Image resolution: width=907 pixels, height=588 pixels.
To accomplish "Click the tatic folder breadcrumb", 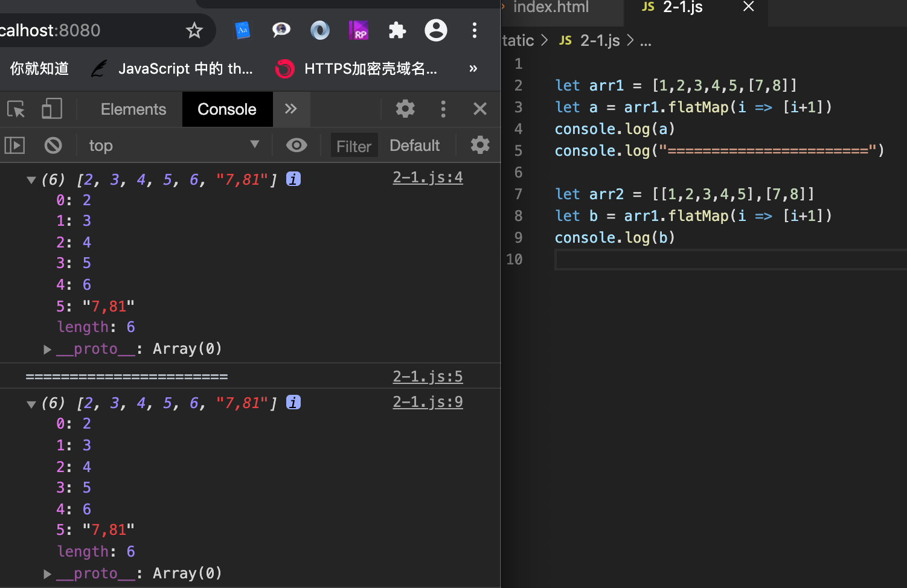I will [x=518, y=40].
